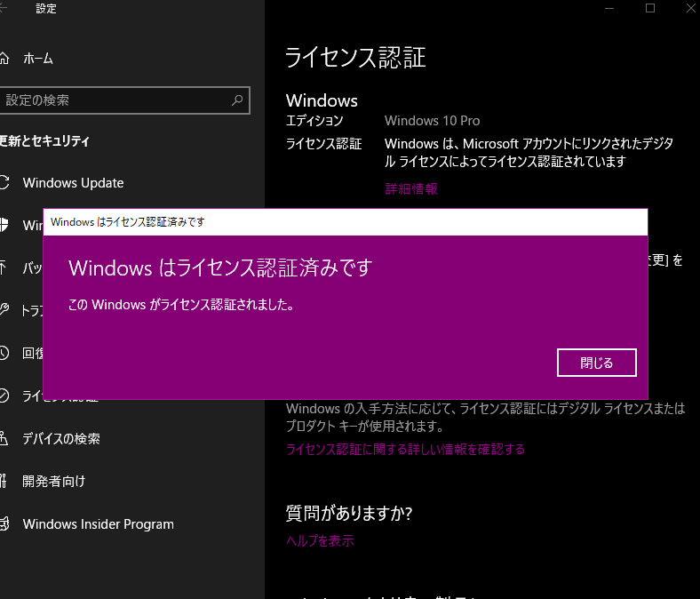The width and height of the screenshot is (700, 599).
Task: Click the 設定 window title text
Action: click(46, 9)
